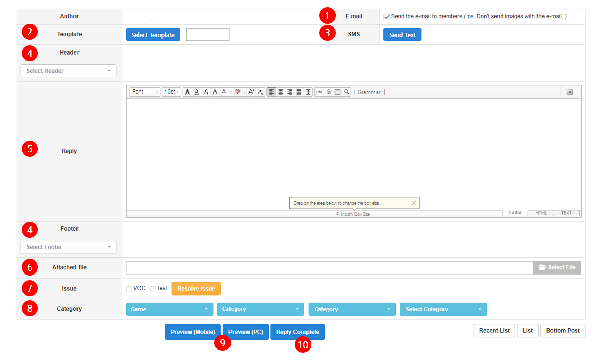Screen dimensions: 614x364
Task: Open the Select Header dropdown
Action: tap(68, 71)
